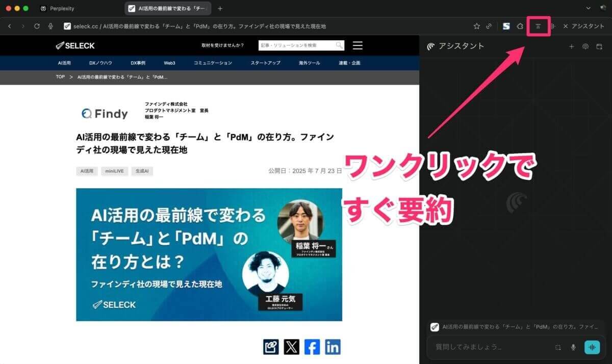Go back using the browser back arrow
The width and height of the screenshot is (612, 364).
(x=10, y=26)
